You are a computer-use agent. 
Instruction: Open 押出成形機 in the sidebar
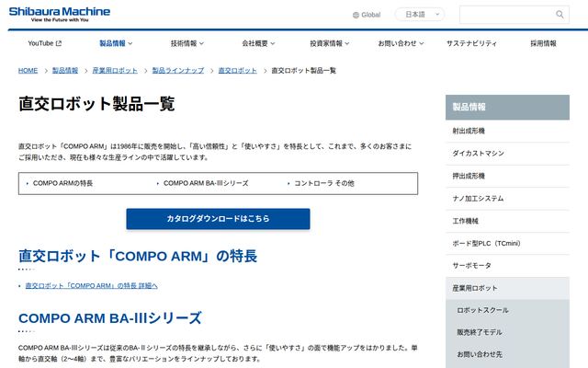507,176
